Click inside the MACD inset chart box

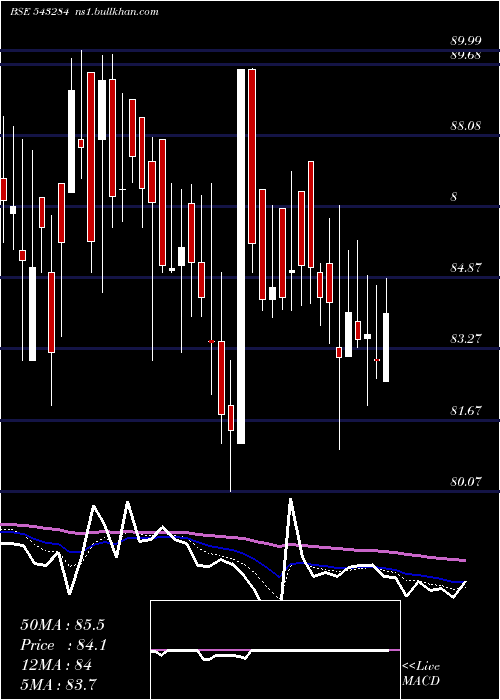275,650
